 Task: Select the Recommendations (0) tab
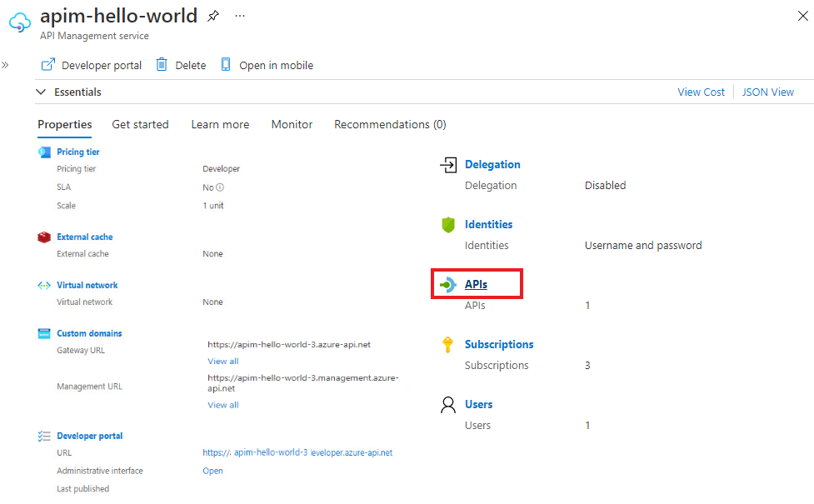coord(390,125)
